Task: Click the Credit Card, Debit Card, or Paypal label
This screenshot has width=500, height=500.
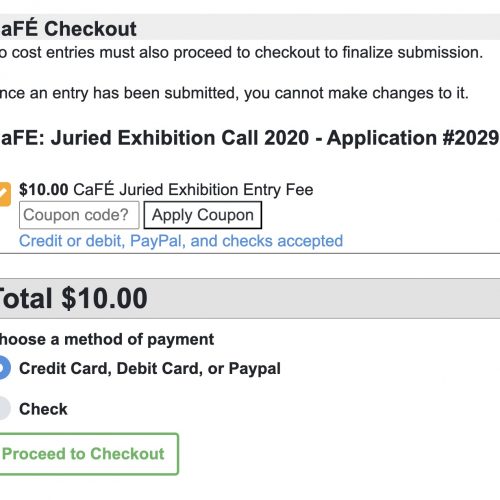Action: pyautogui.click(x=150, y=369)
